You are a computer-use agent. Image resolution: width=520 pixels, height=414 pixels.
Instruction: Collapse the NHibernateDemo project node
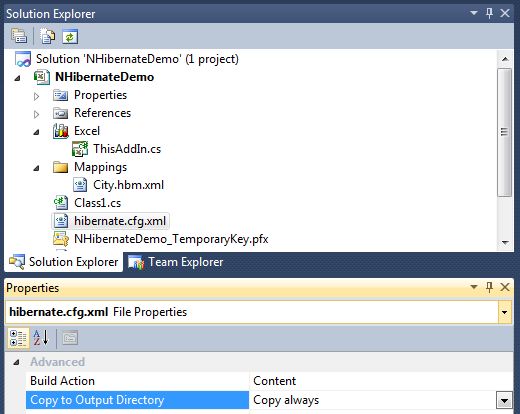coord(17,78)
